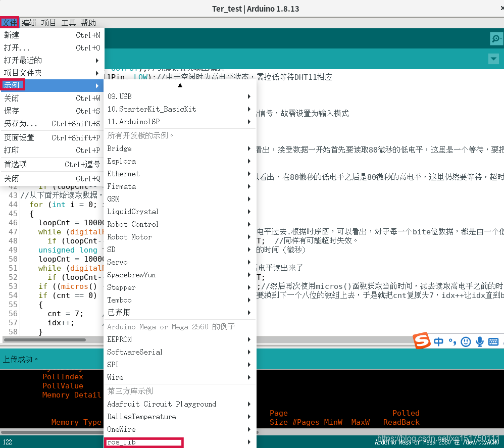Open Temboo examples submenu
Screen dimensions: 504x448
(180, 300)
